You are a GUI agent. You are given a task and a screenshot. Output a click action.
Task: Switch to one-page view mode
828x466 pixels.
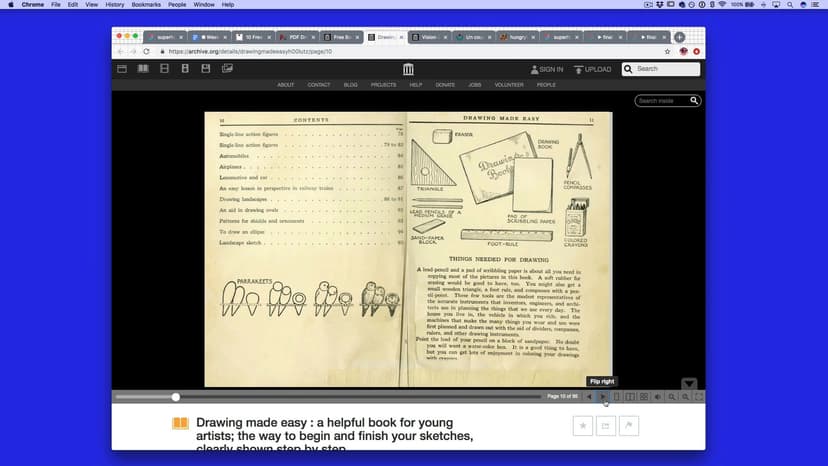pyautogui.click(x=616, y=397)
